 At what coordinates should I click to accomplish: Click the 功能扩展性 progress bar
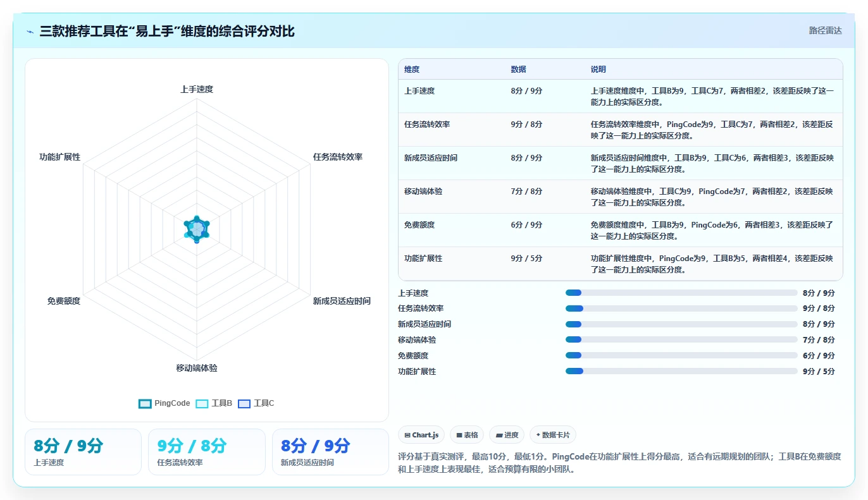coord(681,371)
